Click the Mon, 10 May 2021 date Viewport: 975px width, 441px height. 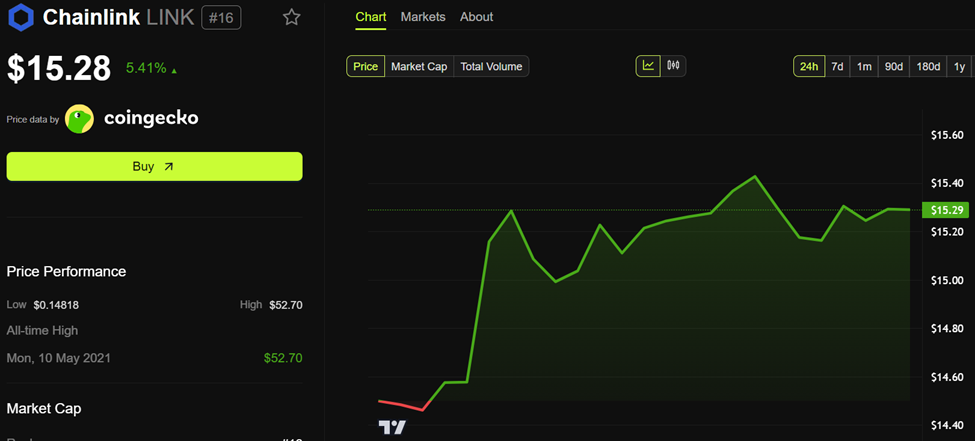click(x=58, y=358)
